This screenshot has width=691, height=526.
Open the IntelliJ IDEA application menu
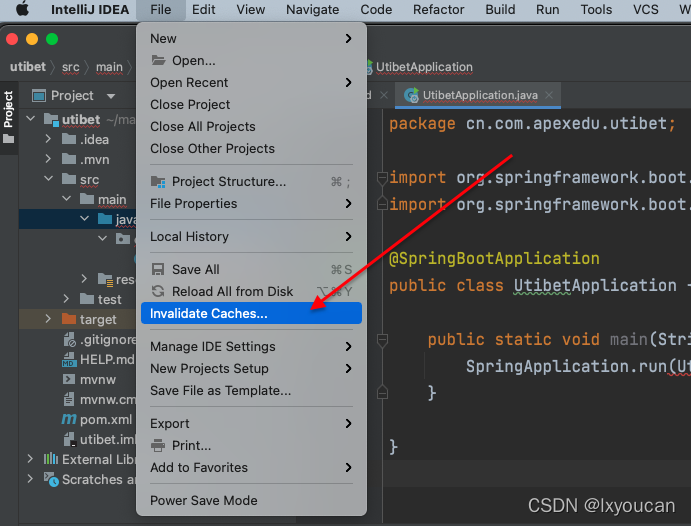click(x=90, y=9)
